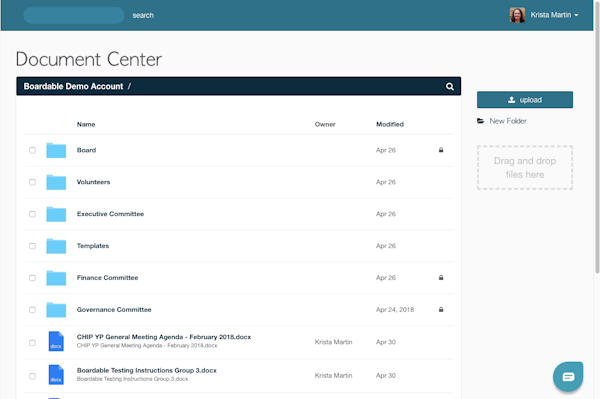Open the chat bubble widget icon
The width and height of the screenshot is (600, 399).
[x=568, y=377]
